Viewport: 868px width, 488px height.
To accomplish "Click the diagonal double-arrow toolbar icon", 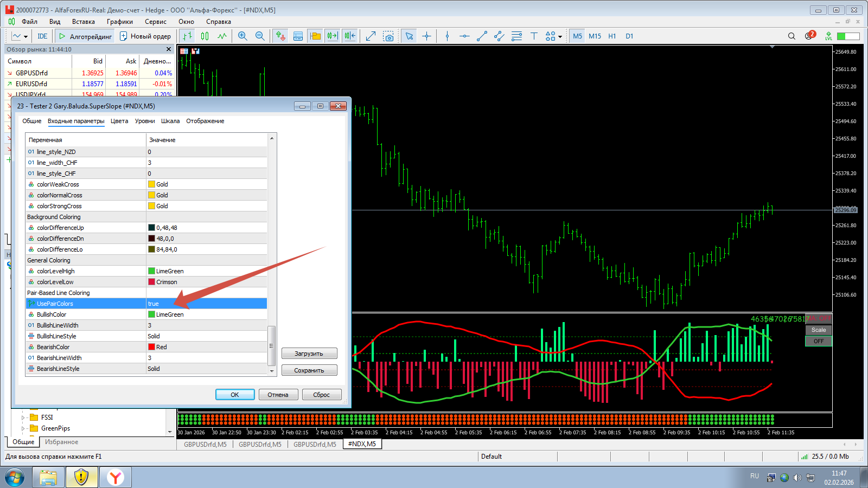I will [x=371, y=36].
